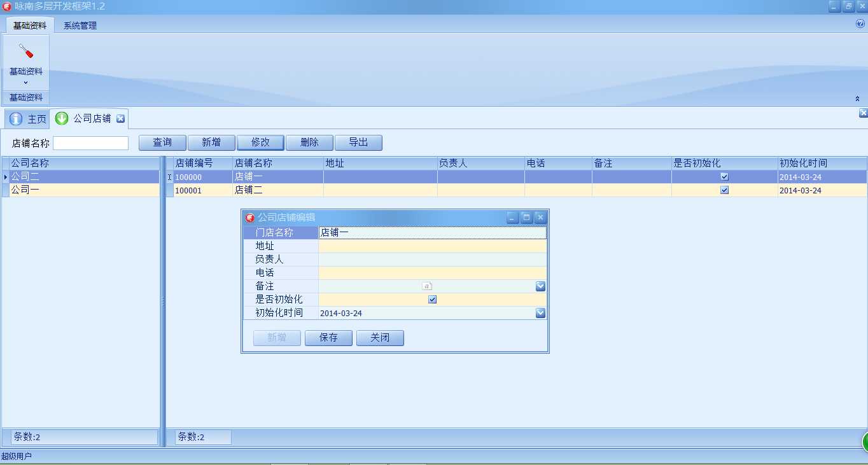Open the 初始化时间 date dropdown

540,313
